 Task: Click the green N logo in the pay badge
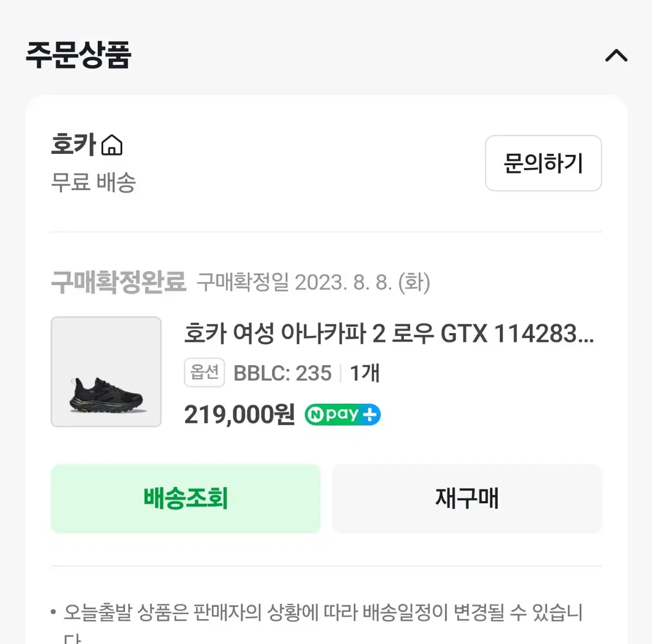(x=315, y=415)
